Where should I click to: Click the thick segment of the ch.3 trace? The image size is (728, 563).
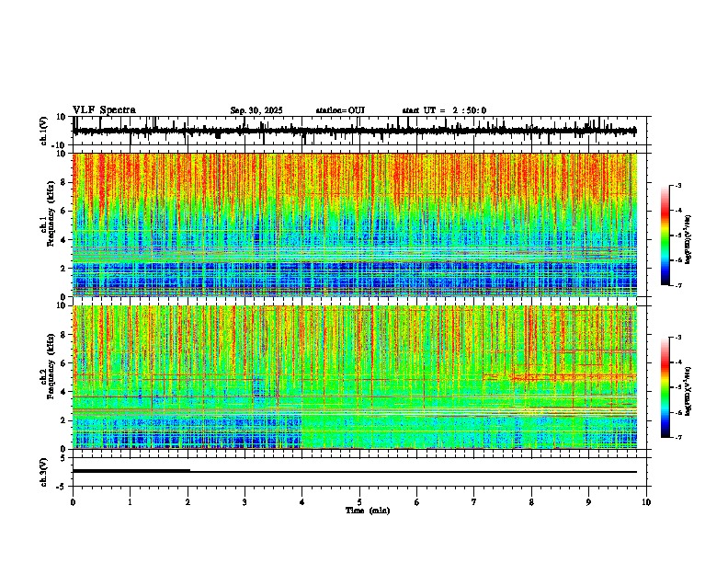click(131, 471)
